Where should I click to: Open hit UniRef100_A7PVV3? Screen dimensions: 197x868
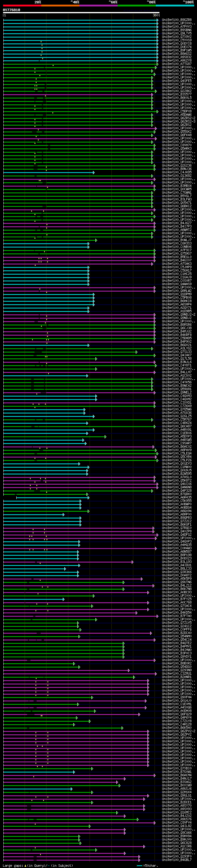(177, 26)
